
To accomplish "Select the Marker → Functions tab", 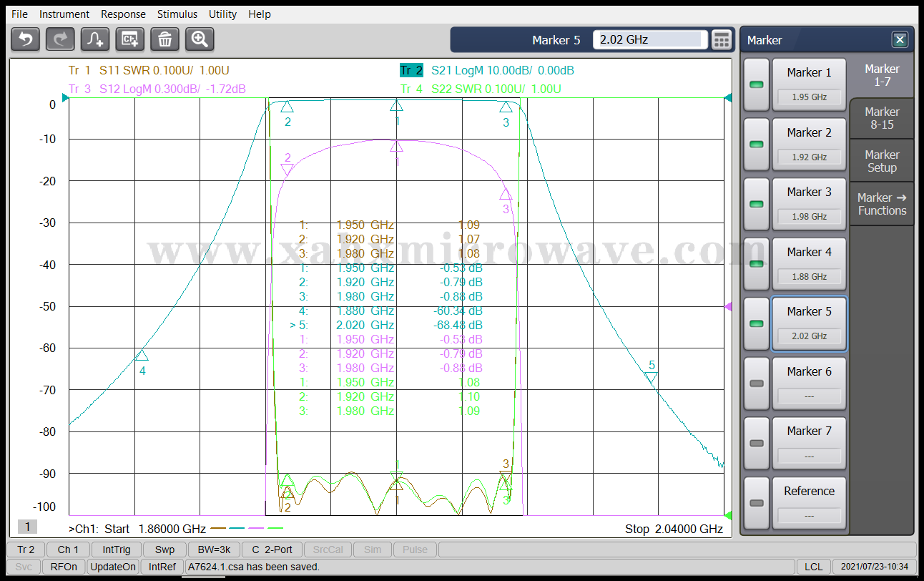I will (882, 204).
